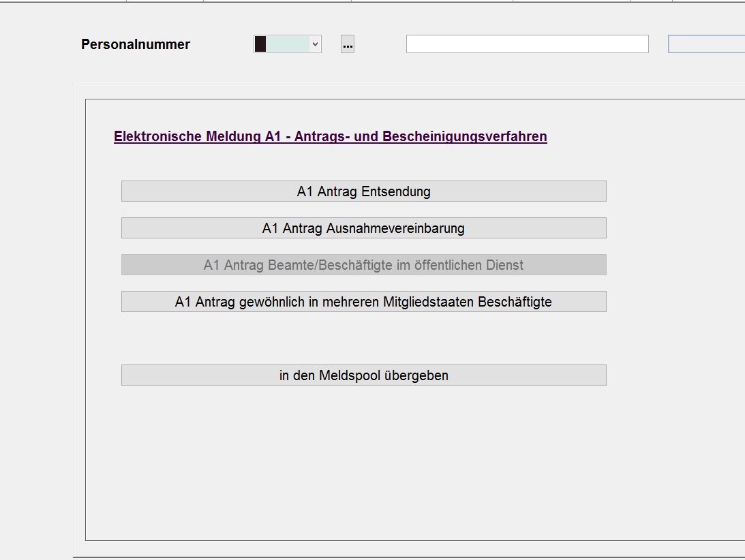Screen dimensions: 745x560
Task: Click the disabled "A1 Antrag Beamte/Beschäftigte" button
Action: (364, 264)
